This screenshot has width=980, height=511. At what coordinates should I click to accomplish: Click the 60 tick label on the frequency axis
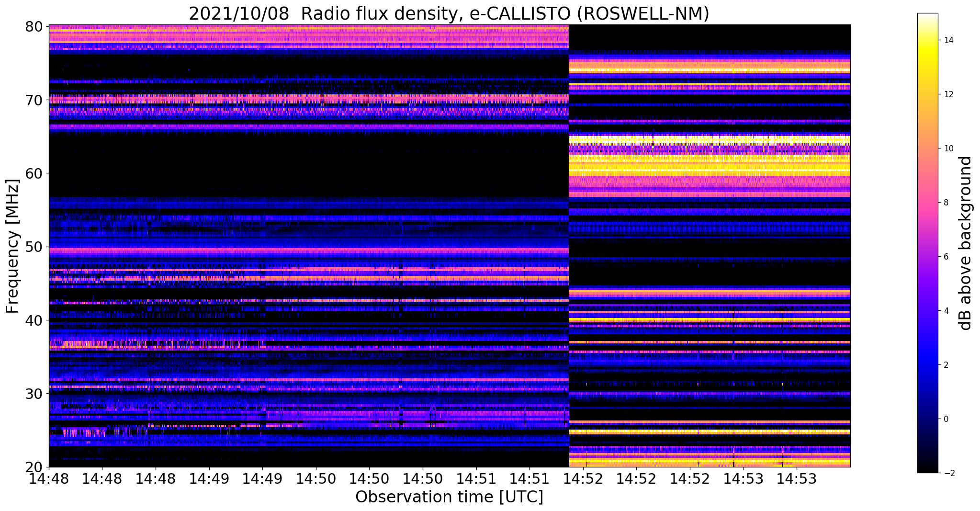(x=33, y=173)
